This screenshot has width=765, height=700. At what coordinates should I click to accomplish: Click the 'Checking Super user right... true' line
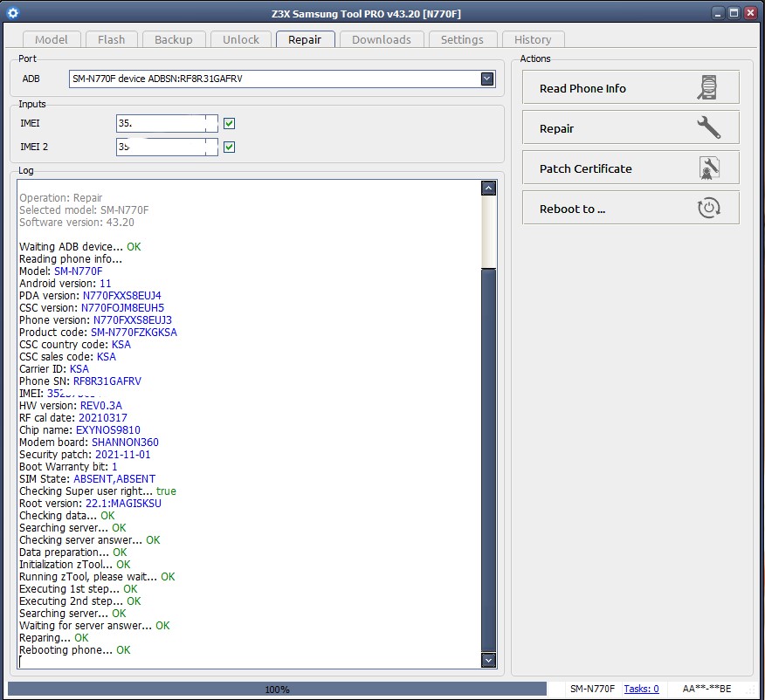(98, 491)
